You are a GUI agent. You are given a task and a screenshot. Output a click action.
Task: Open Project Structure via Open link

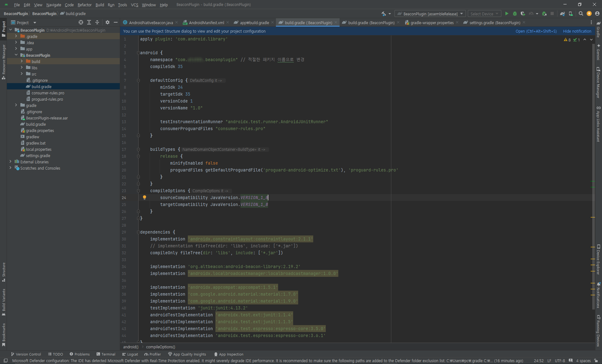point(536,31)
